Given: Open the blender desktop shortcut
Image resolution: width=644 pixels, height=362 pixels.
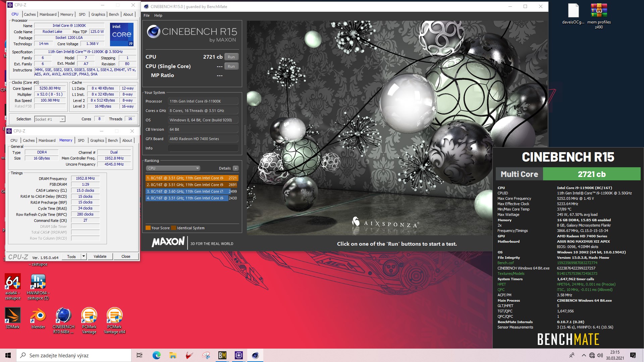Looking at the screenshot, I should 38,318.
